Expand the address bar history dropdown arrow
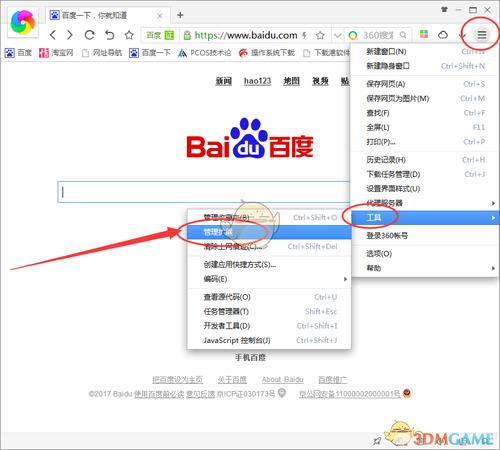The image size is (500, 450). [x=338, y=35]
